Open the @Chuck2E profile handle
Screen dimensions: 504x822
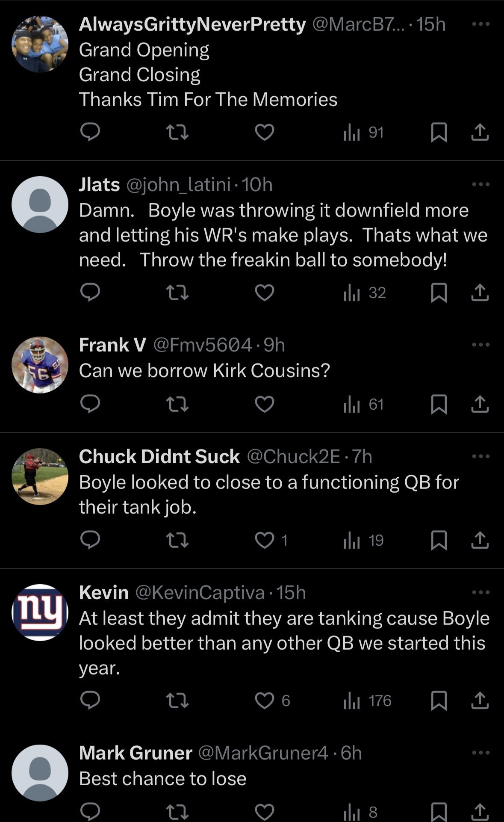(x=294, y=457)
